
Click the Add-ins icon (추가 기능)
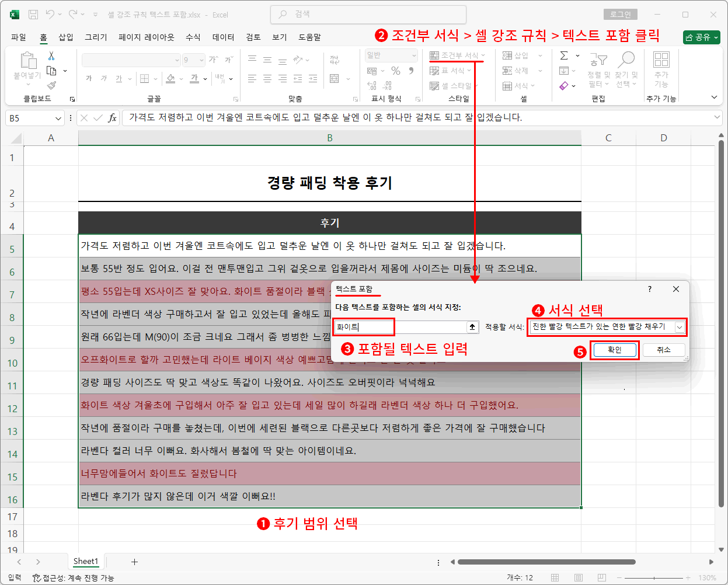click(x=661, y=59)
